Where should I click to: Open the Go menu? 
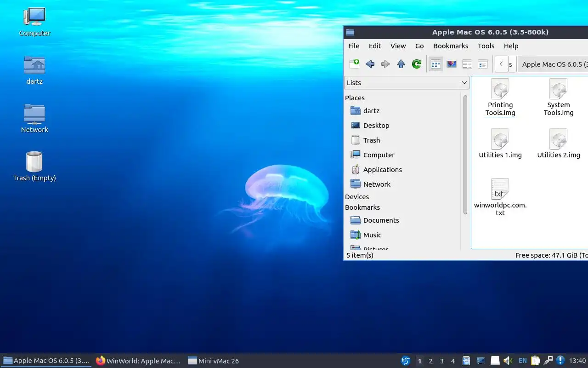[x=419, y=46]
